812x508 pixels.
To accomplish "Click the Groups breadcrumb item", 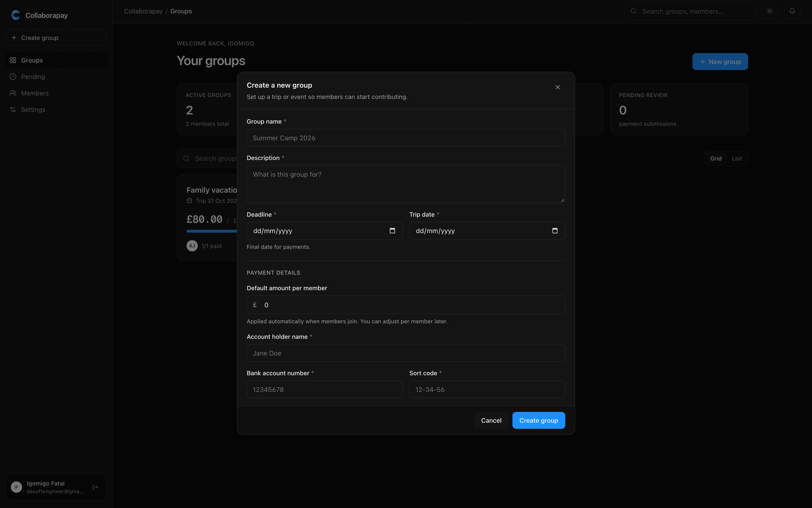I will 181,11.
